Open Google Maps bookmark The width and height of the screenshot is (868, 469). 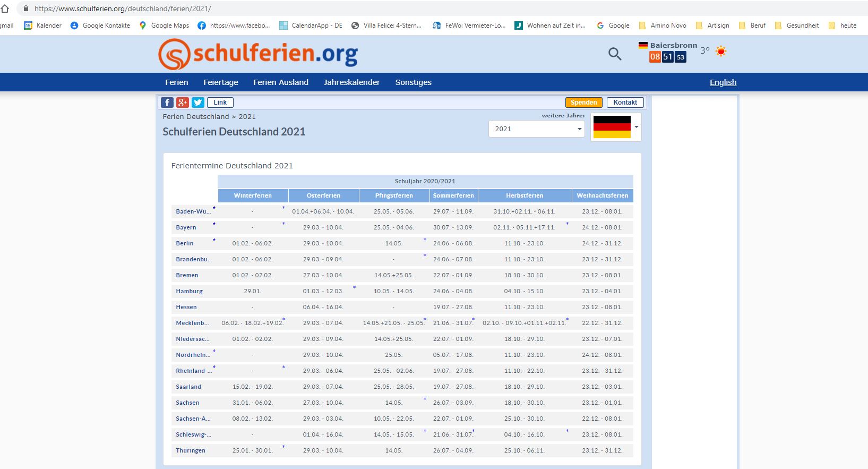click(x=164, y=25)
